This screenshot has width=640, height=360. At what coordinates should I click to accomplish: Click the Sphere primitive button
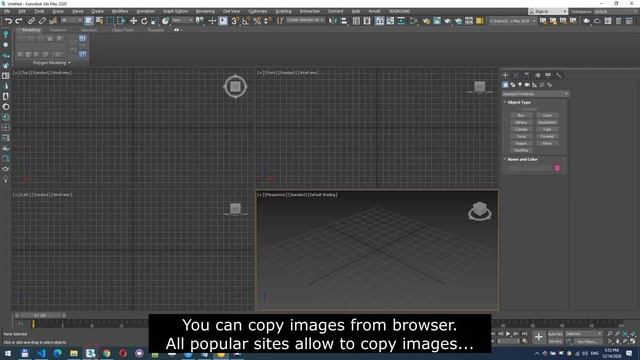[521, 122]
